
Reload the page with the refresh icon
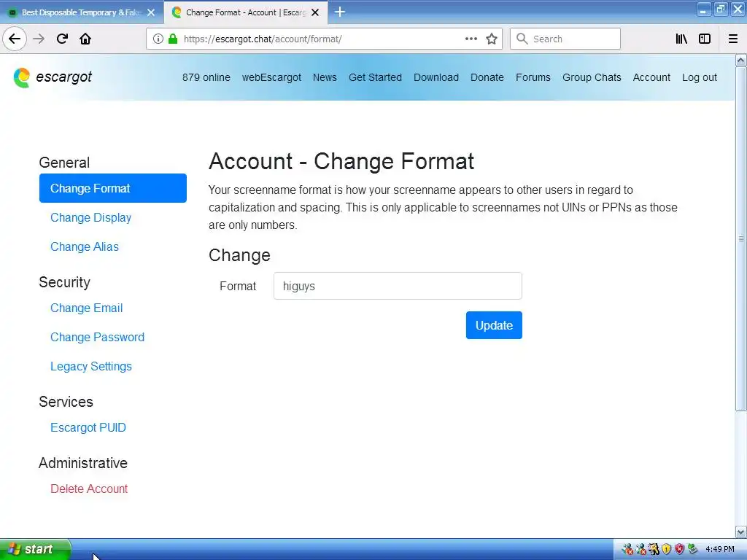(x=62, y=39)
